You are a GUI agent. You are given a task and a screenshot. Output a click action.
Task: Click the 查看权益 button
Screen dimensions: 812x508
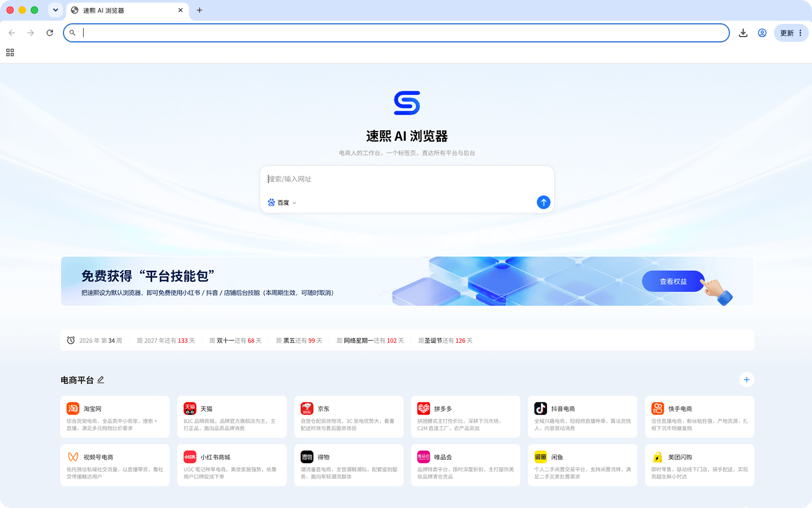[x=673, y=281]
